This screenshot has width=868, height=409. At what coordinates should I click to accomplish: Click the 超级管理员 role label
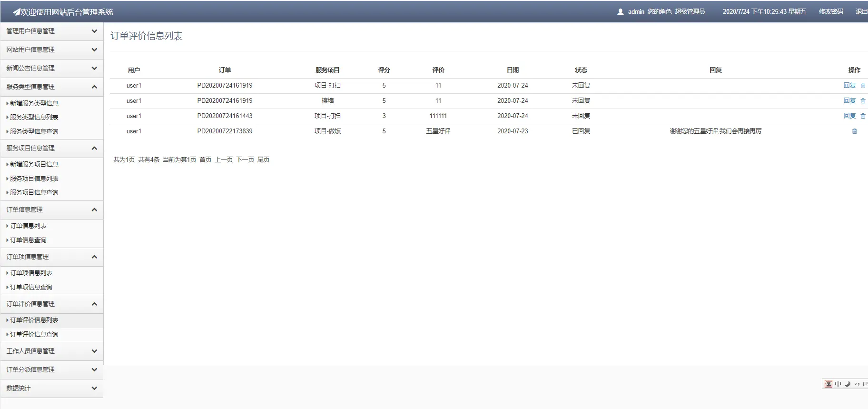coord(690,12)
